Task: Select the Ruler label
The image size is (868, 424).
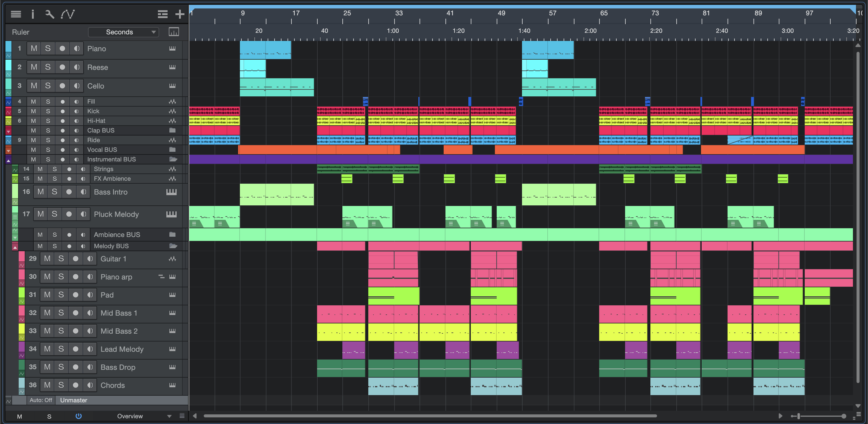Action: [x=20, y=32]
